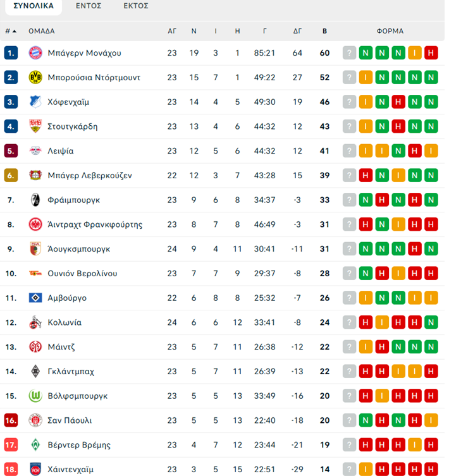
Task: Click the Union Berlin club crest
Action: [35, 274]
